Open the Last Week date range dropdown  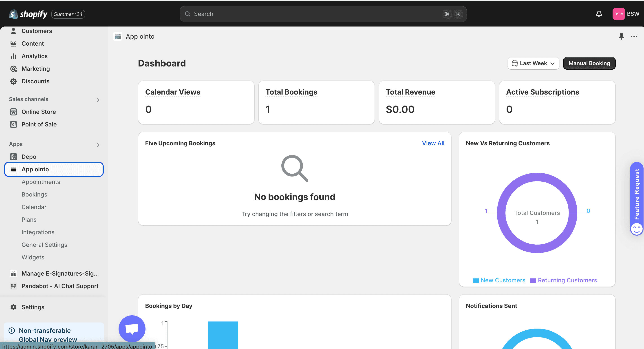tap(533, 63)
